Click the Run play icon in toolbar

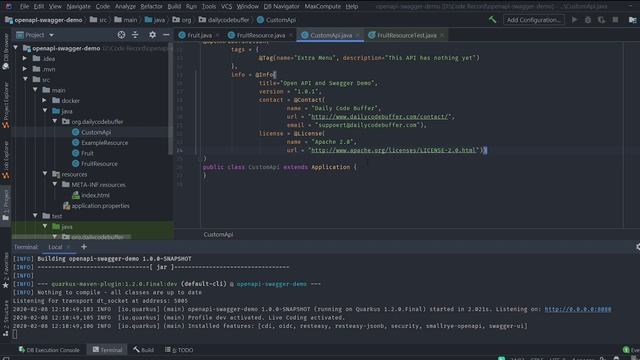(x=574, y=20)
